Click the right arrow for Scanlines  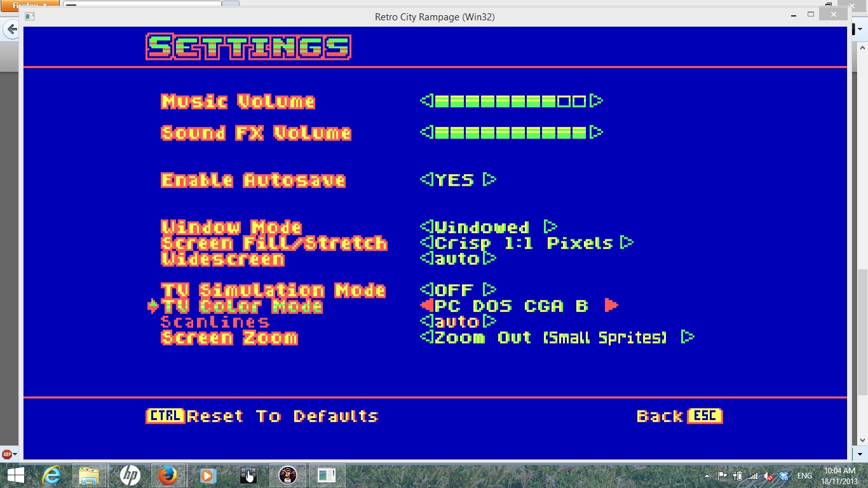point(489,322)
